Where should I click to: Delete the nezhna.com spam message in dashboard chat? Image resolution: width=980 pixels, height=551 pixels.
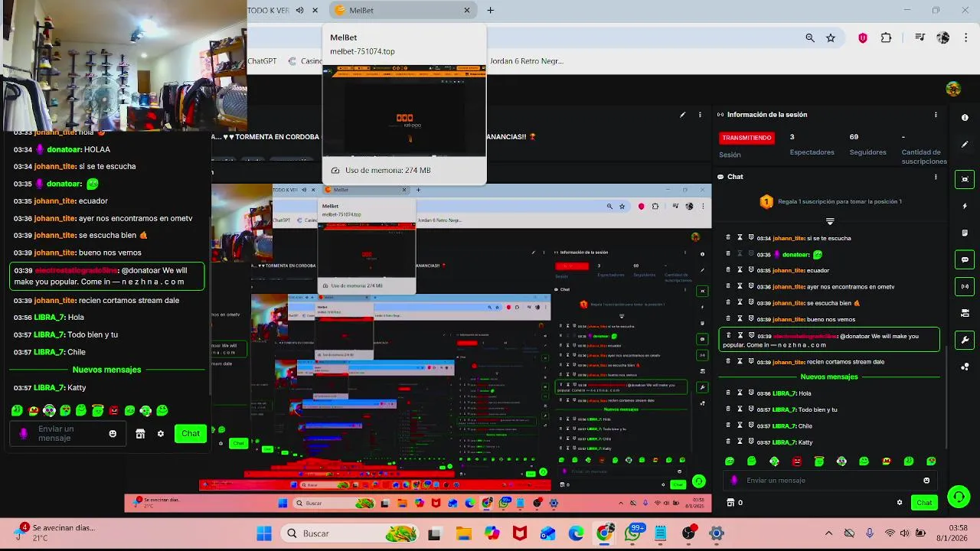(728, 335)
